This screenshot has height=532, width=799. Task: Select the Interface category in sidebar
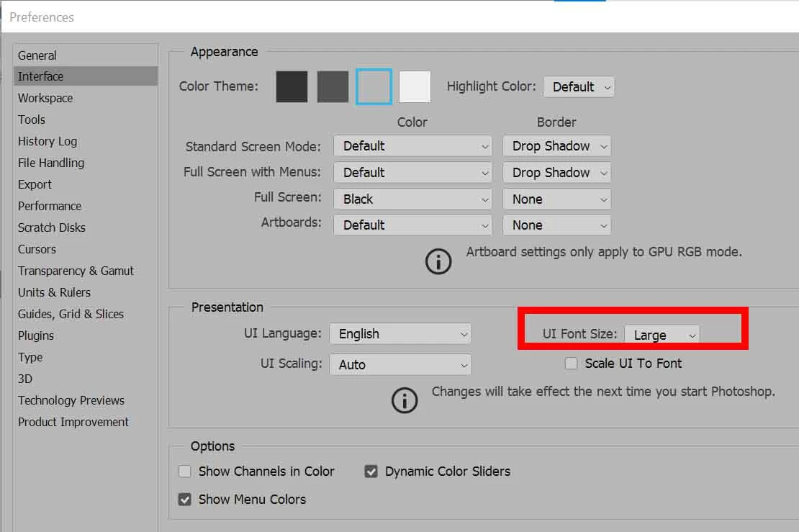click(86, 76)
